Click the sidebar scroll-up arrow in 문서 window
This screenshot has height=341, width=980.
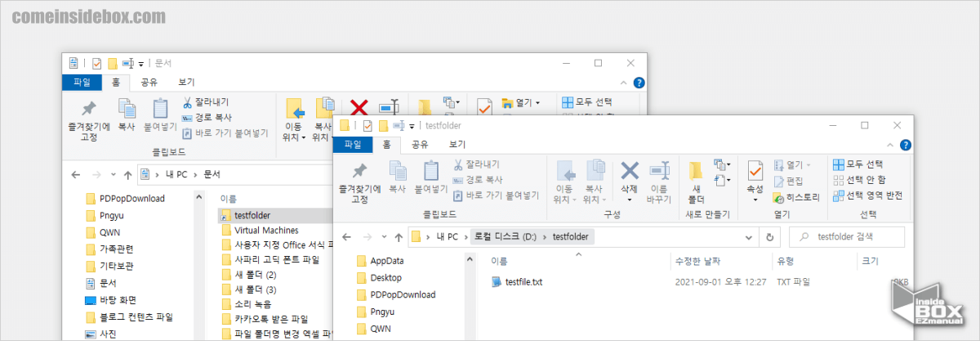[198, 195]
